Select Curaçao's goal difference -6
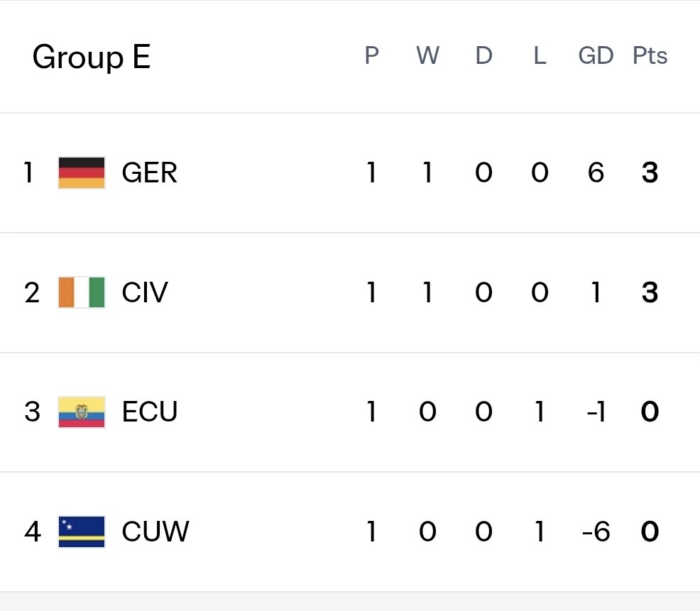 [596, 532]
